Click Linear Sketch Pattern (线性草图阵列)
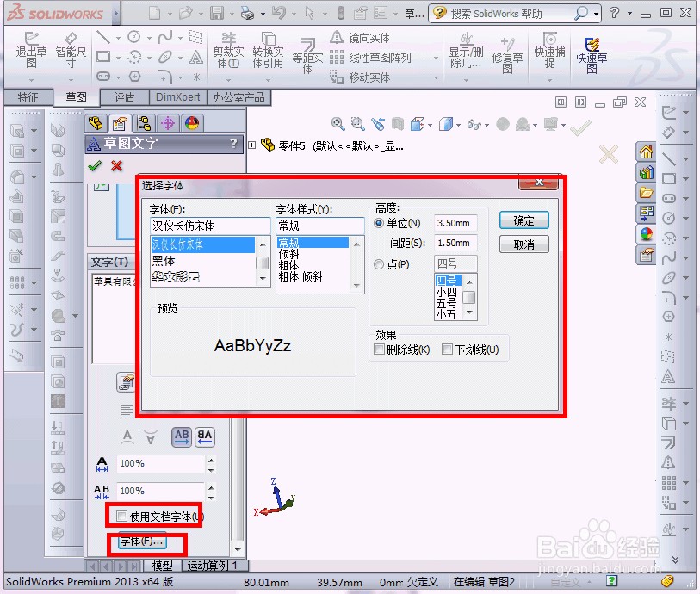 370,58
